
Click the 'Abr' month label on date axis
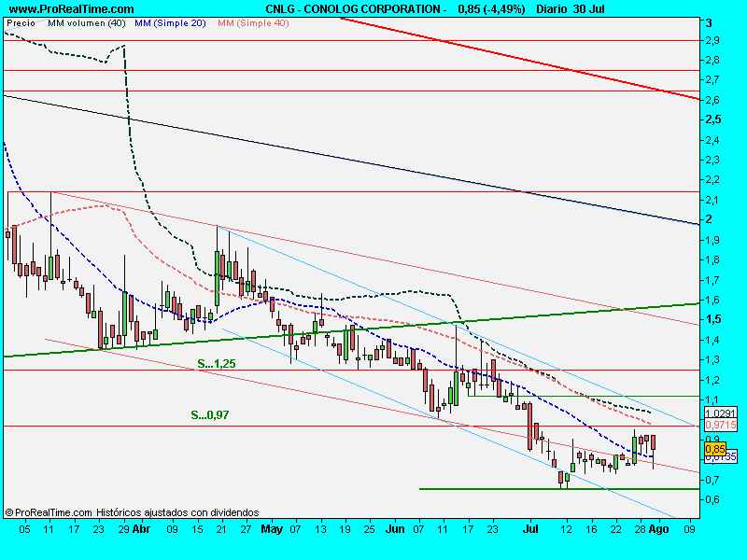[x=141, y=529]
